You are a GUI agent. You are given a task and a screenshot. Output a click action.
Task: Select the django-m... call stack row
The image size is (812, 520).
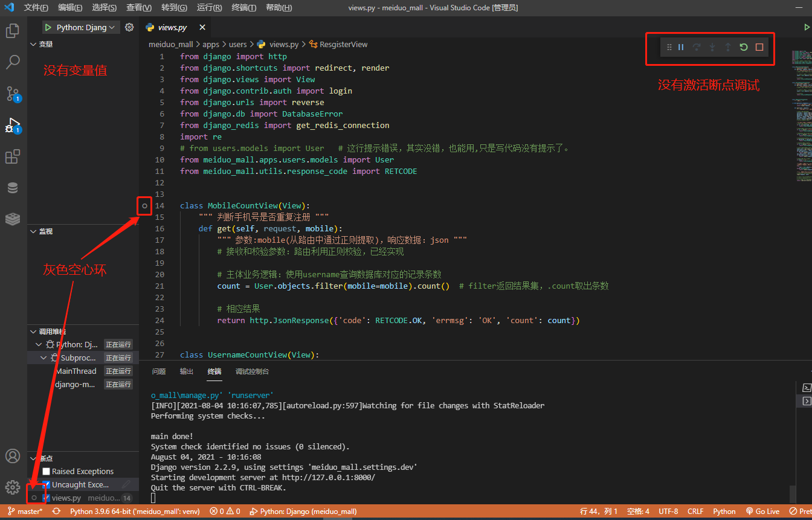click(83, 384)
